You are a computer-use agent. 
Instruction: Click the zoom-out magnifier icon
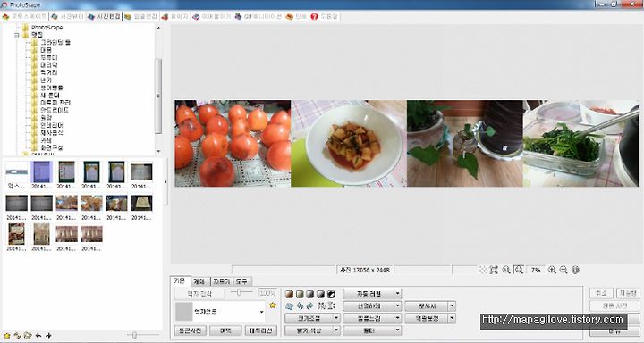563,270
